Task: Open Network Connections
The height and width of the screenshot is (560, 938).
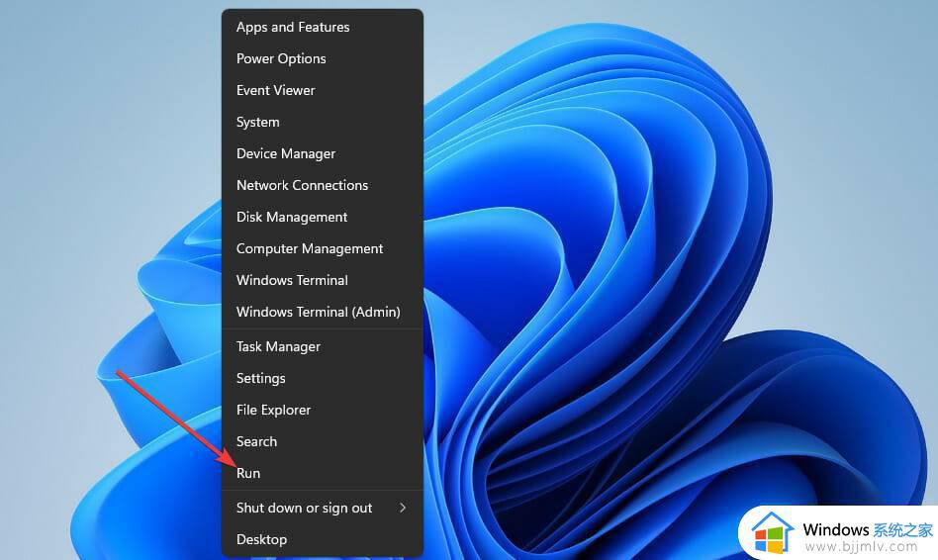Action: pos(323,185)
